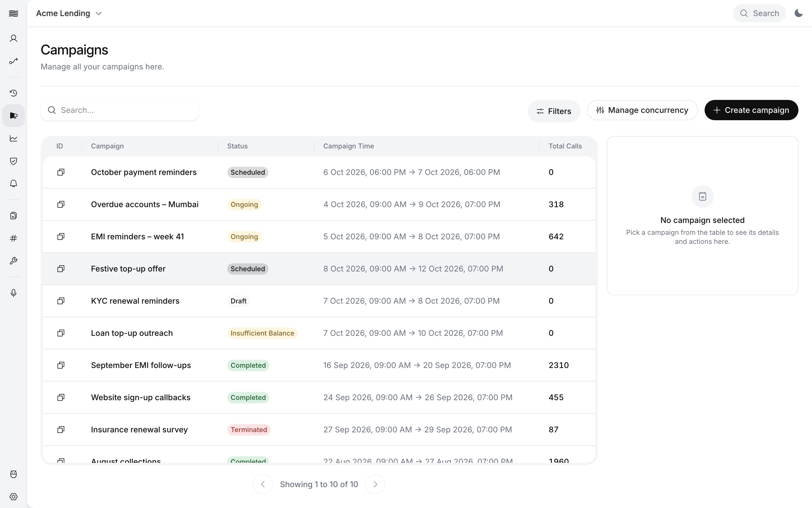Expand the Acme Lending workspace dropdown
The width and height of the screenshot is (812, 508).
pos(69,14)
